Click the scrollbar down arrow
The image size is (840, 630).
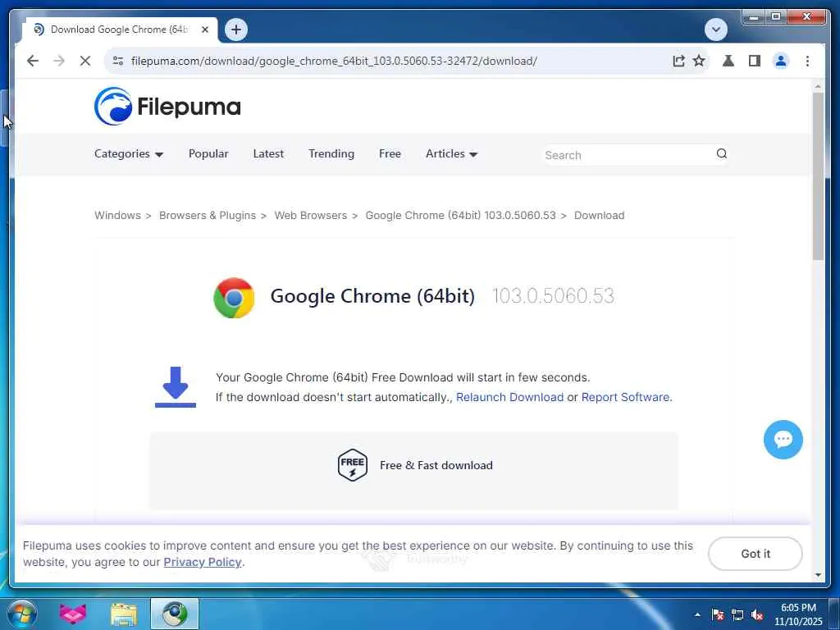tap(818, 575)
